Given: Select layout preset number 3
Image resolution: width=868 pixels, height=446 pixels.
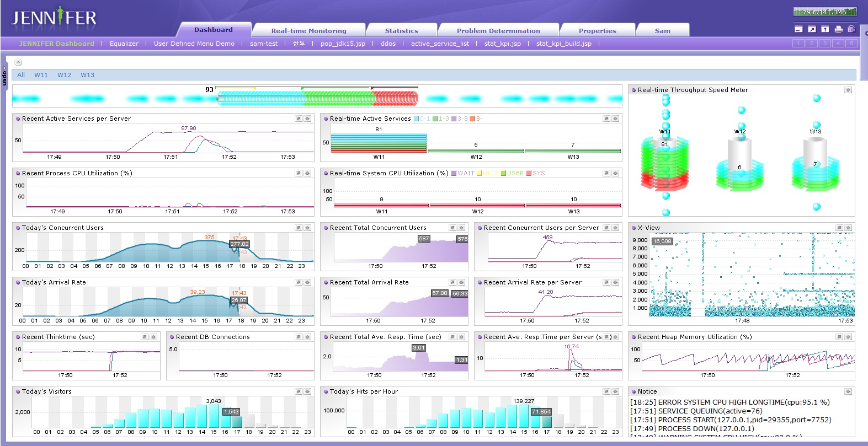Looking at the screenshot, I should [x=824, y=43].
